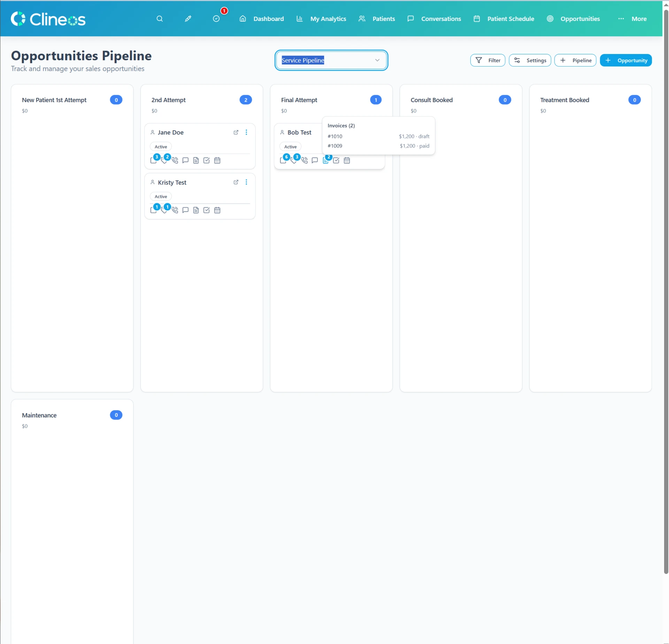Click the task checkbox icon on Kristy Test's card
This screenshot has width=669, height=644.
tap(207, 210)
